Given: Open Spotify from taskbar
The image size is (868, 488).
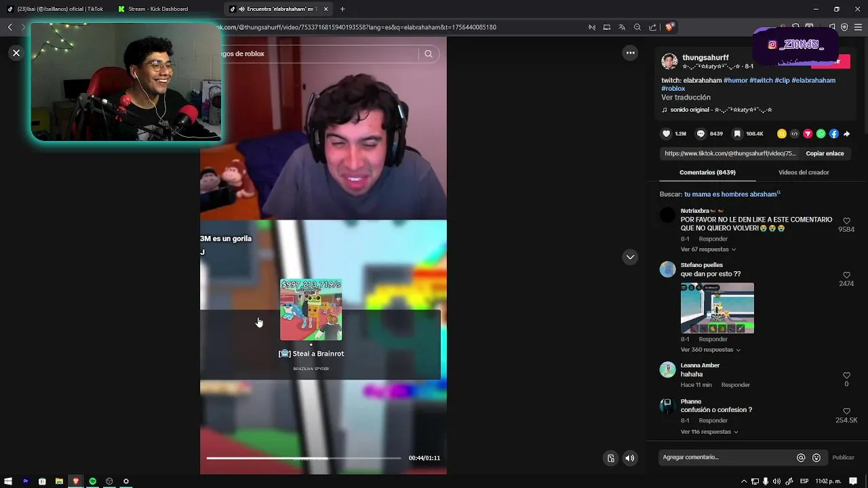Looking at the screenshot, I should 93,481.
